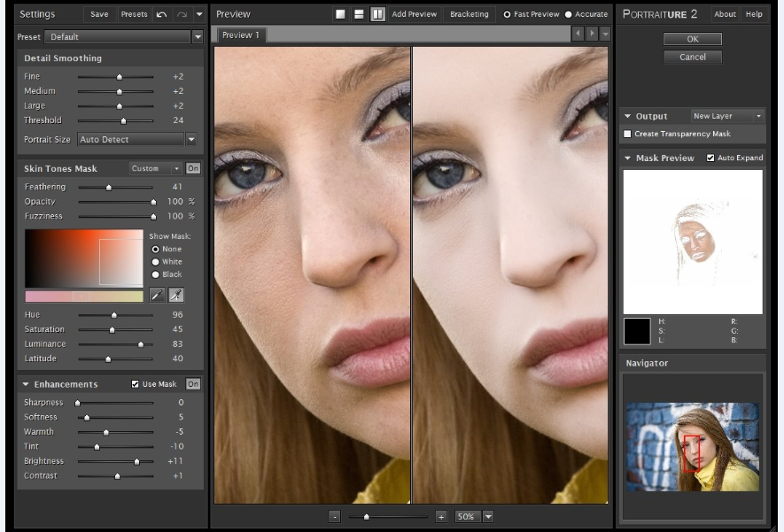
Task: Adjust the Feathering slider
Action: pos(108,188)
